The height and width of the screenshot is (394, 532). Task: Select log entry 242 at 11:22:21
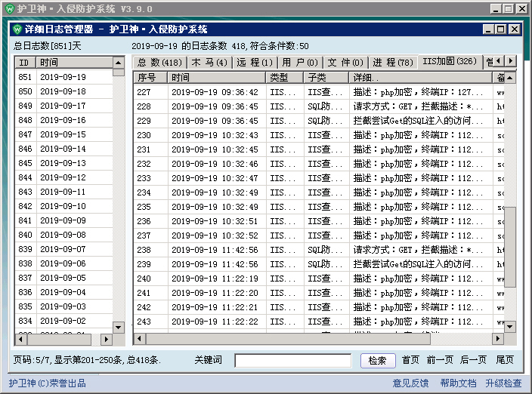pyautogui.click(x=319, y=307)
